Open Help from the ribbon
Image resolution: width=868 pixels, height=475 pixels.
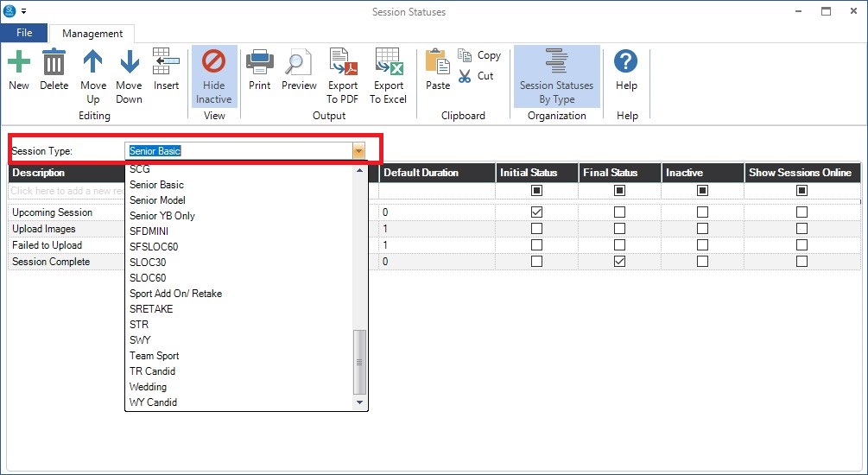[626, 70]
